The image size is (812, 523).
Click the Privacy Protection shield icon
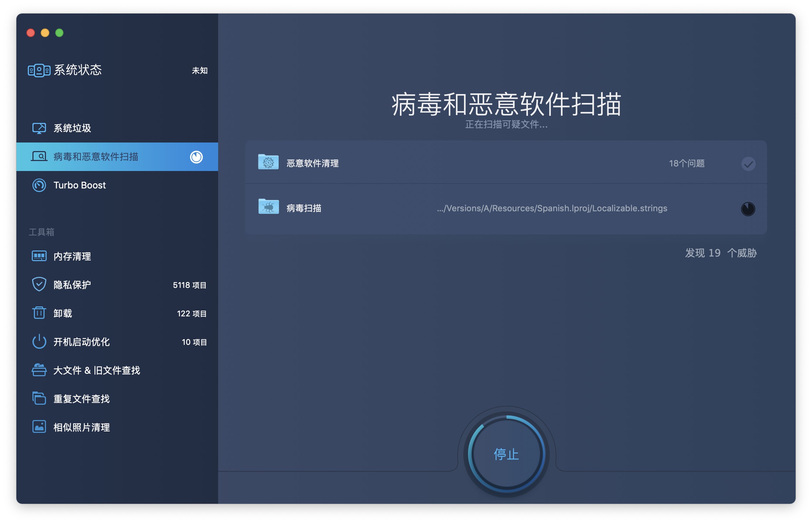point(39,285)
